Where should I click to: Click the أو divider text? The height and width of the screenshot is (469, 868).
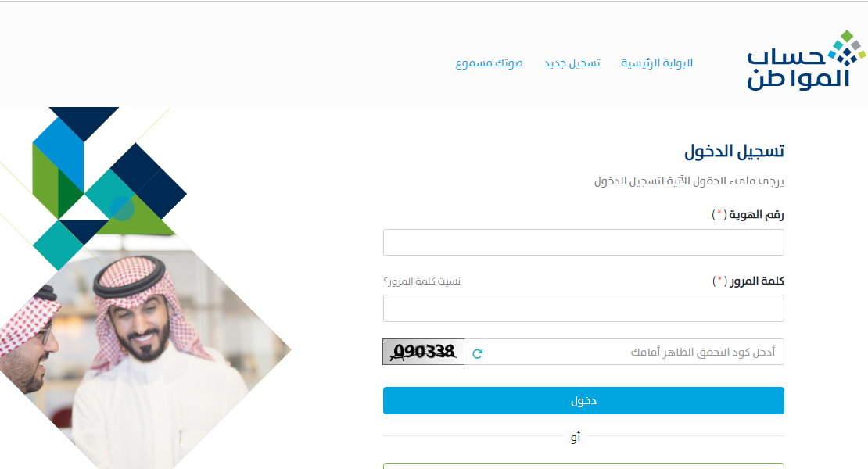[x=576, y=438]
